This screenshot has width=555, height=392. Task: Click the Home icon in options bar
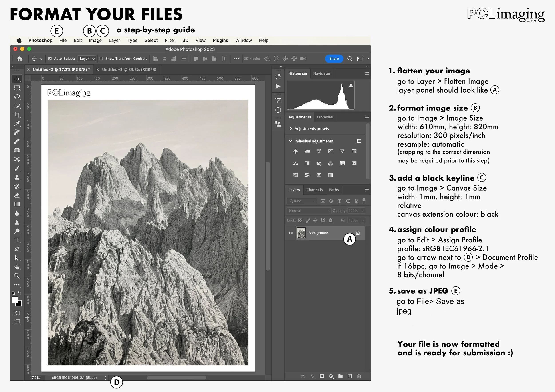20,59
